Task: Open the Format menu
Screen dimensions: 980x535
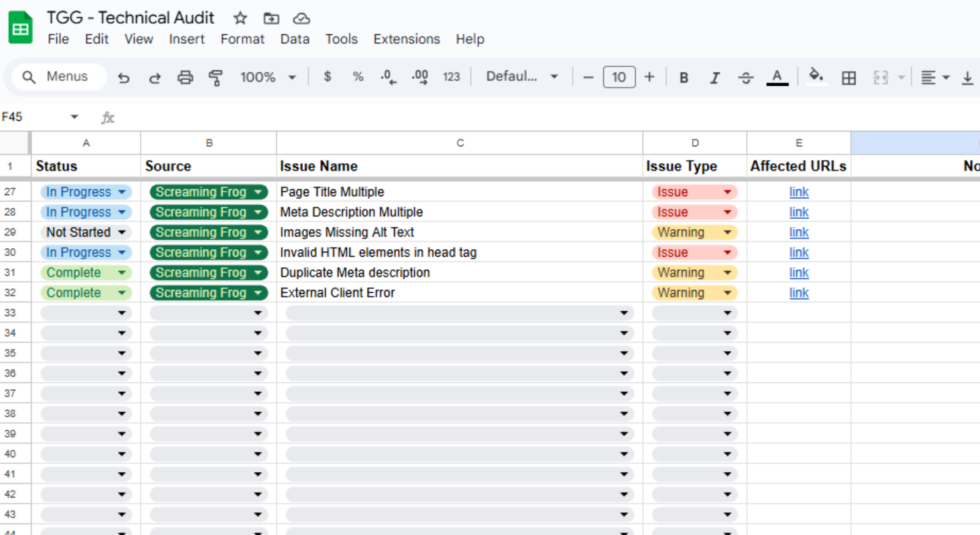Action: pos(242,39)
